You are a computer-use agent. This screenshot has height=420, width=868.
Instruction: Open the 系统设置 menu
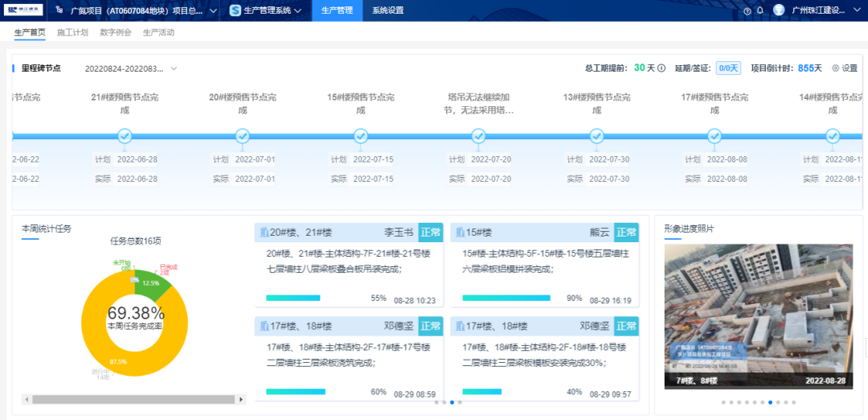pos(387,10)
